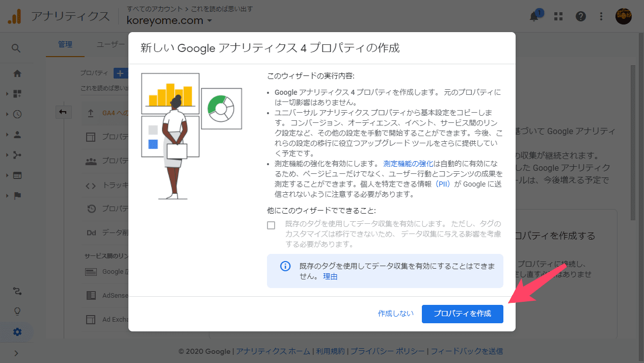Viewport: 644px width, 363px height.
Task: Click the back arrow button in the admin column
Action: 63,112
